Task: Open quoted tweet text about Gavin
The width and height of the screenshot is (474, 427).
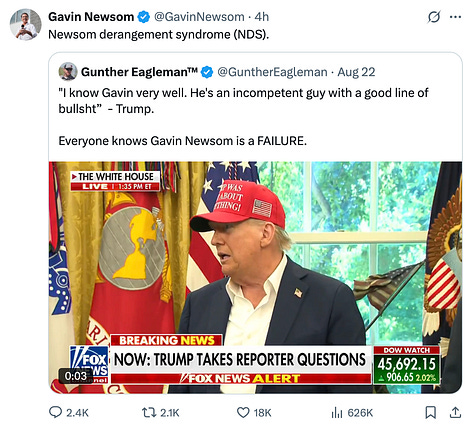Action: [x=243, y=117]
